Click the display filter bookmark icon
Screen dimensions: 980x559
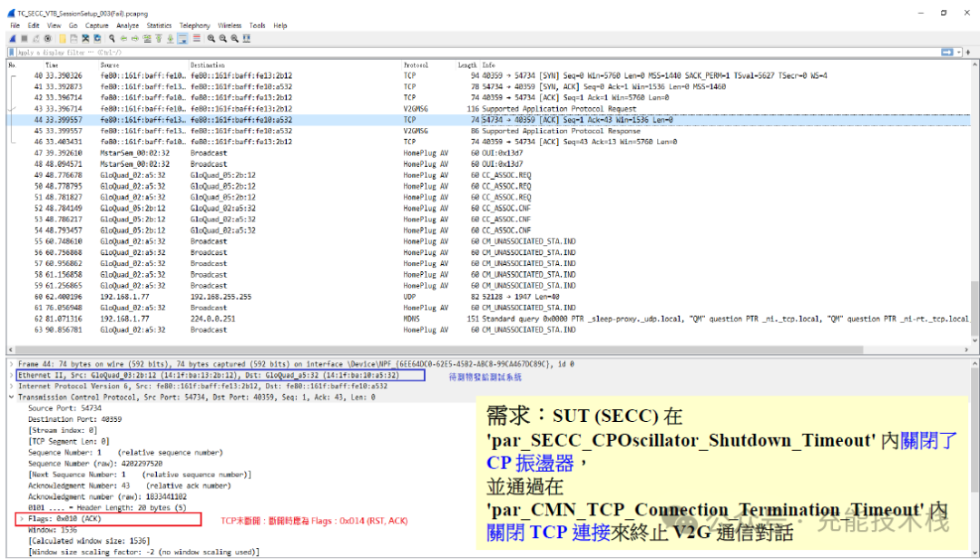pos(12,53)
